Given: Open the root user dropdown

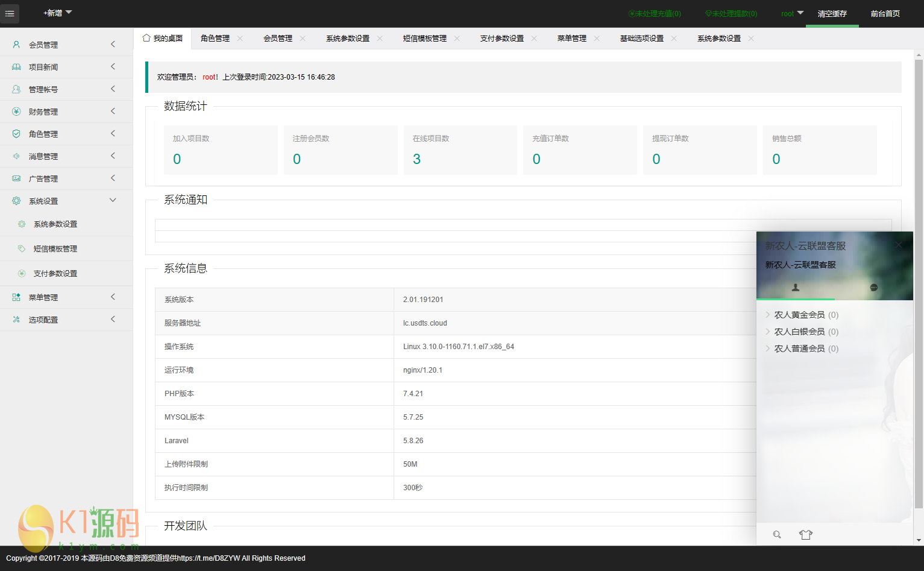Looking at the screenshot, I should pos(792,13).
